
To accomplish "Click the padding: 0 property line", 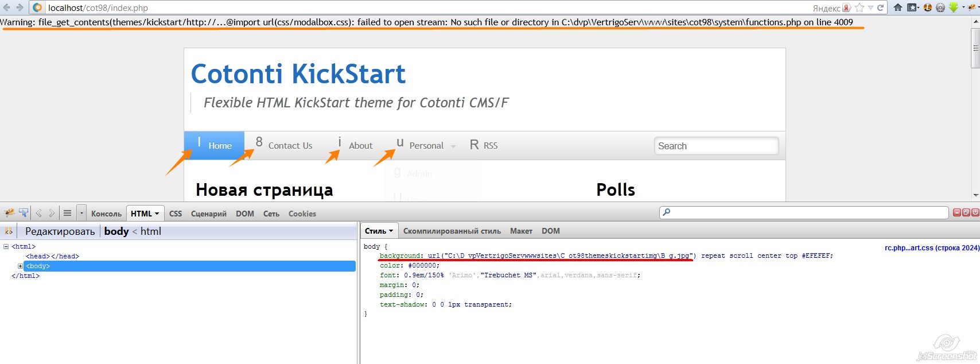I will pos(401,295).
